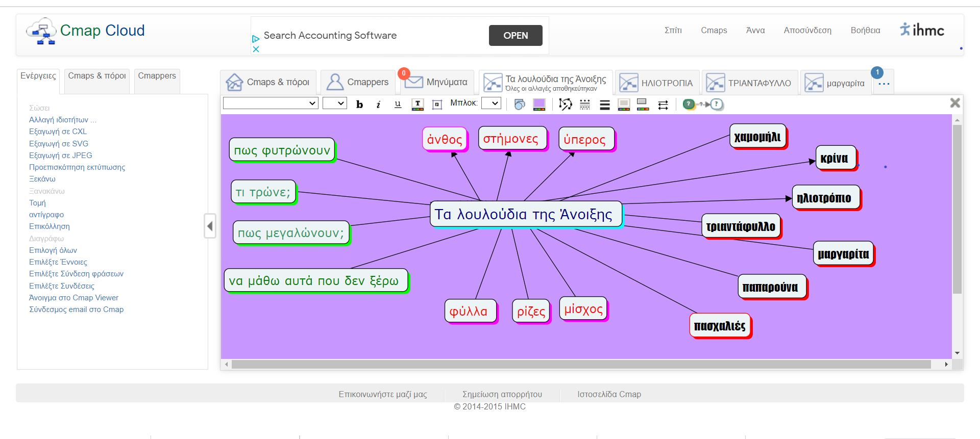The image size is (980, 439).
Task: Open the μαργαρίτα cmap tab
Action: tap(836, 83)
